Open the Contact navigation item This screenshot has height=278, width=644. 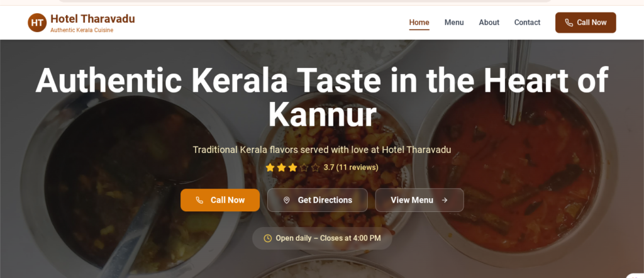[x=527, y=23]
